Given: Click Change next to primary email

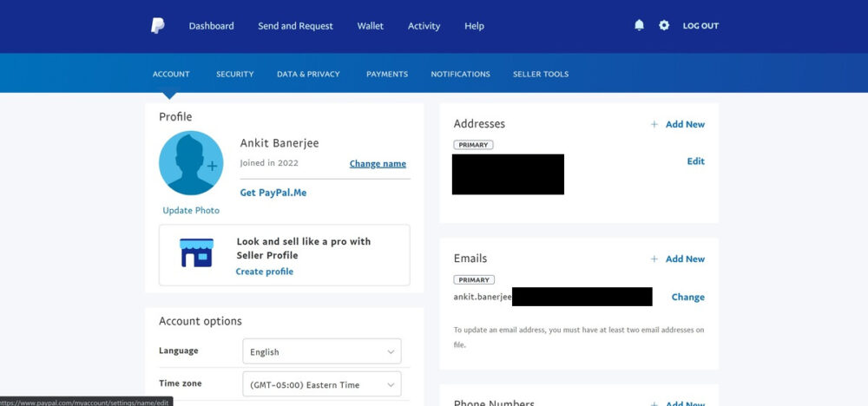Looking at the screenshot, I should point(687,297).
